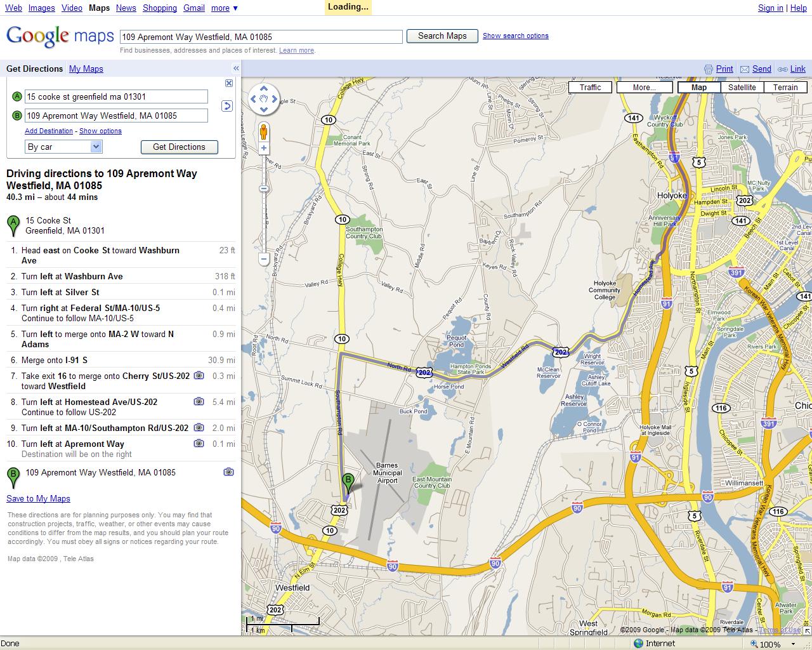Select step 2 Turn left at Washburn Ave
812x650 pixels.
121,276
